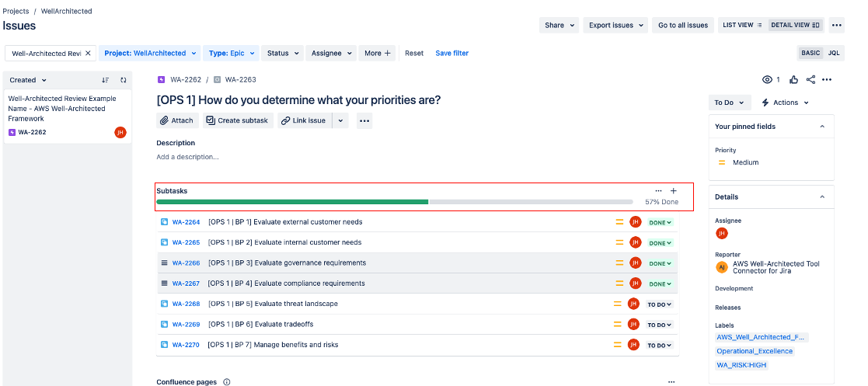Click the Link issue button
This screenshot has height=386, width=868.
pos(305,120)
